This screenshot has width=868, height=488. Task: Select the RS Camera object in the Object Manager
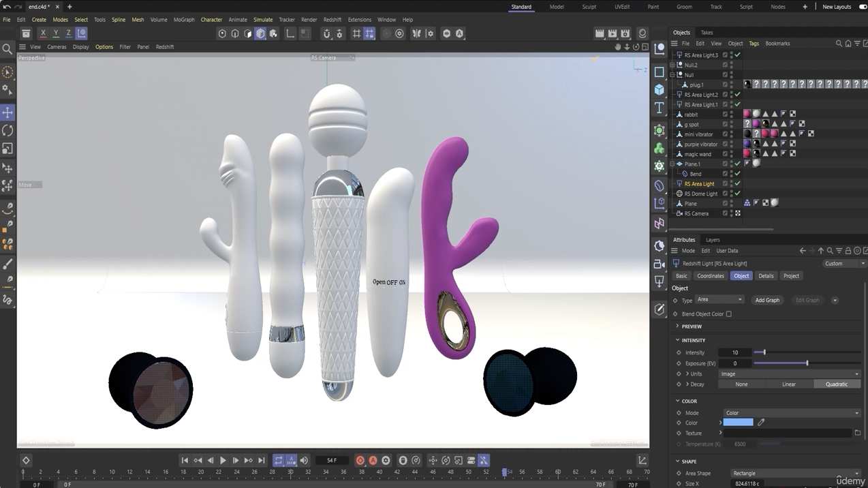coord(696,213)
